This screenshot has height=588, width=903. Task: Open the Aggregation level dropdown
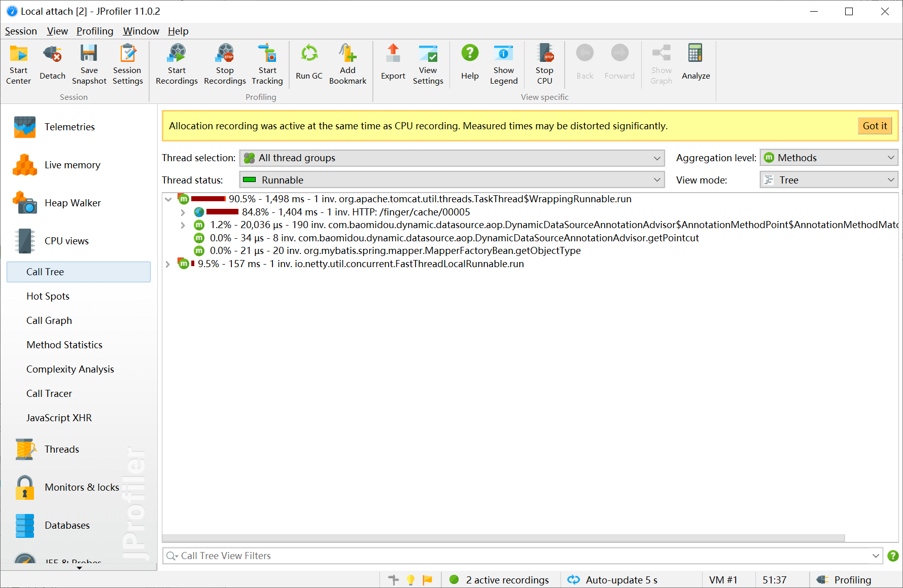[x=829, y=158]
